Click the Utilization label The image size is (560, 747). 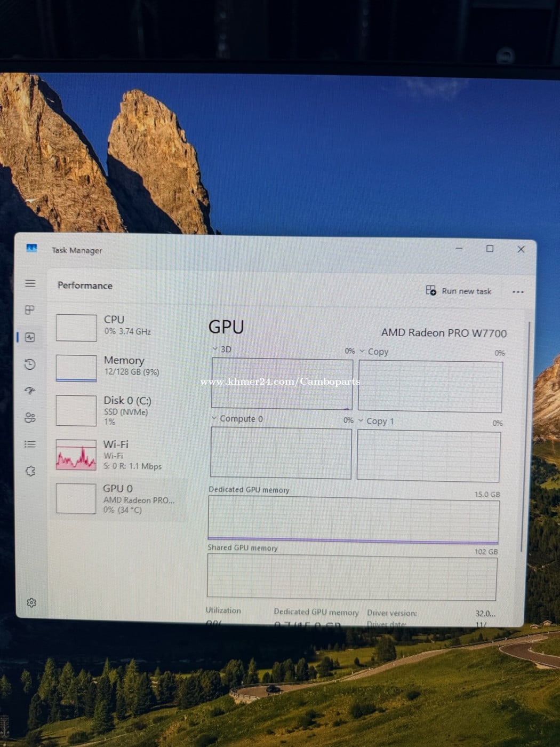tap(223, 610)
